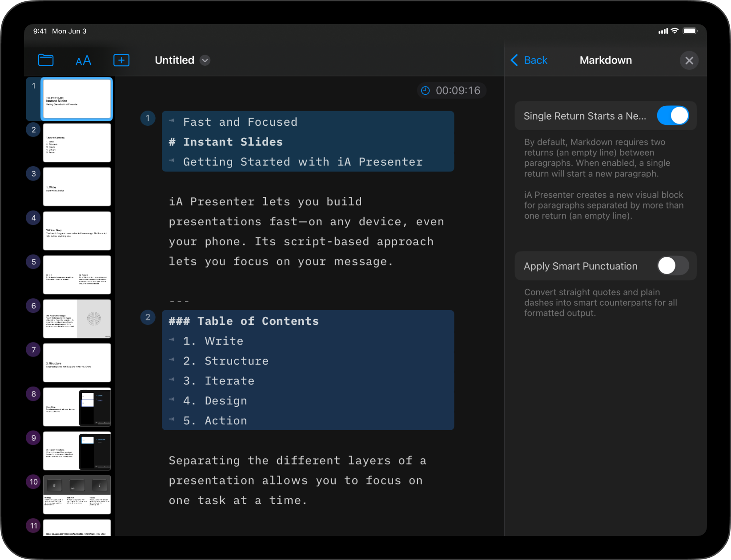Click the tab marker before '5. Action'

pyautogui.click(x=172, y=419)
